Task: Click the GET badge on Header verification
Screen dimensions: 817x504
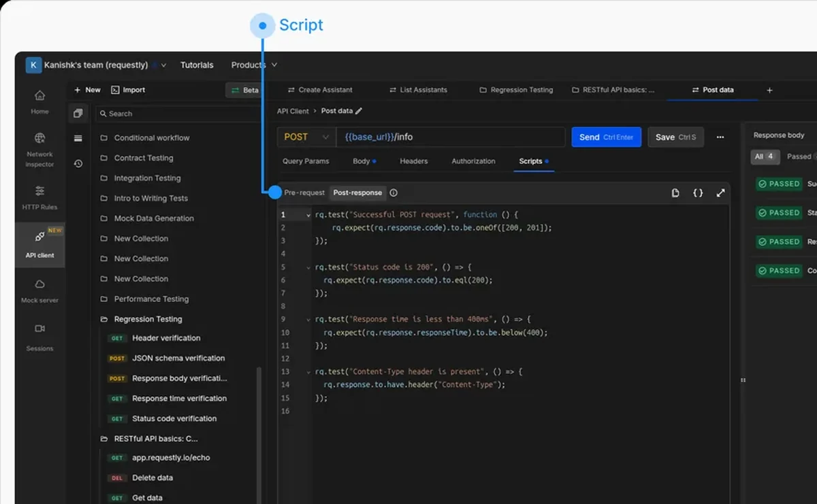Action: click(x=117, y=338)
